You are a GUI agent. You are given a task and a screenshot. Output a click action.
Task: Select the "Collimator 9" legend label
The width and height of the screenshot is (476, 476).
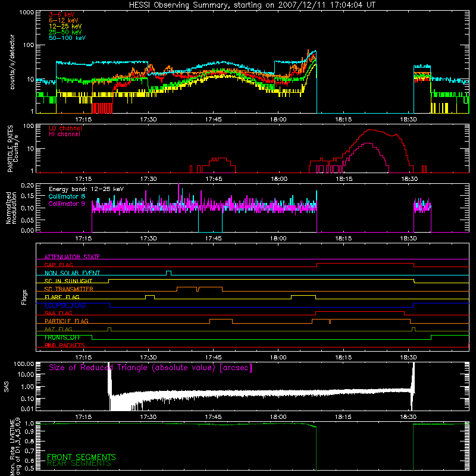click(67, 203)
